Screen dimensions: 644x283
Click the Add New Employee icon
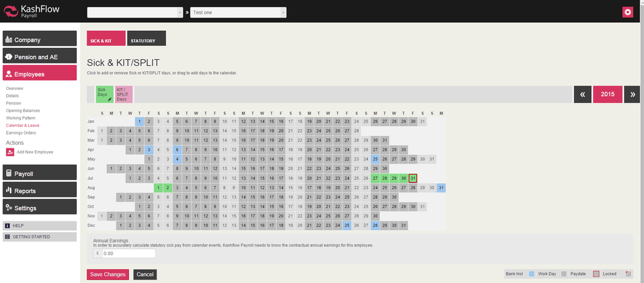(10, 152)
